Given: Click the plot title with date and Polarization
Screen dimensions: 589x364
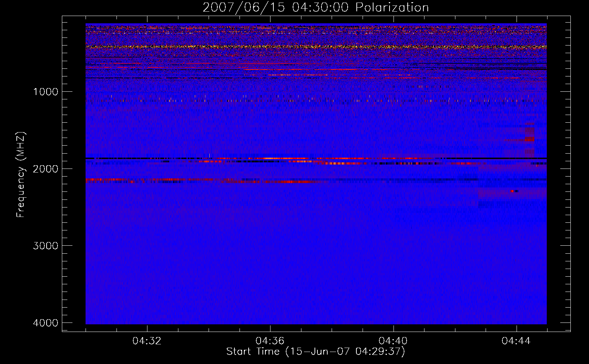Looking at the screenshot, I should [316, 8].
